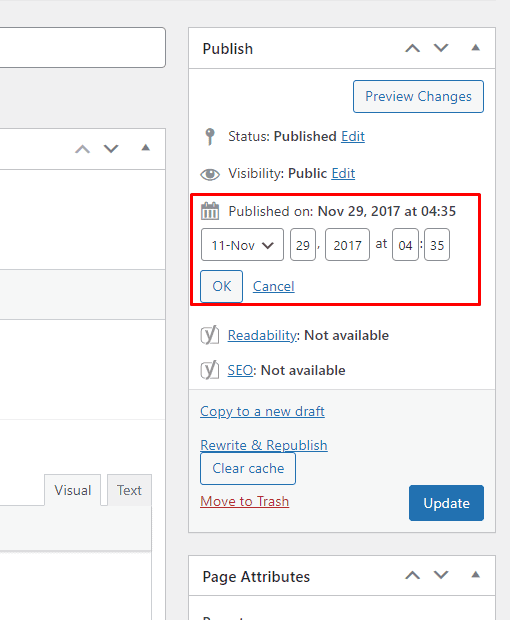Open the 11-Nov month dropdown
This screenshot has height=620, width=510.
242,245
